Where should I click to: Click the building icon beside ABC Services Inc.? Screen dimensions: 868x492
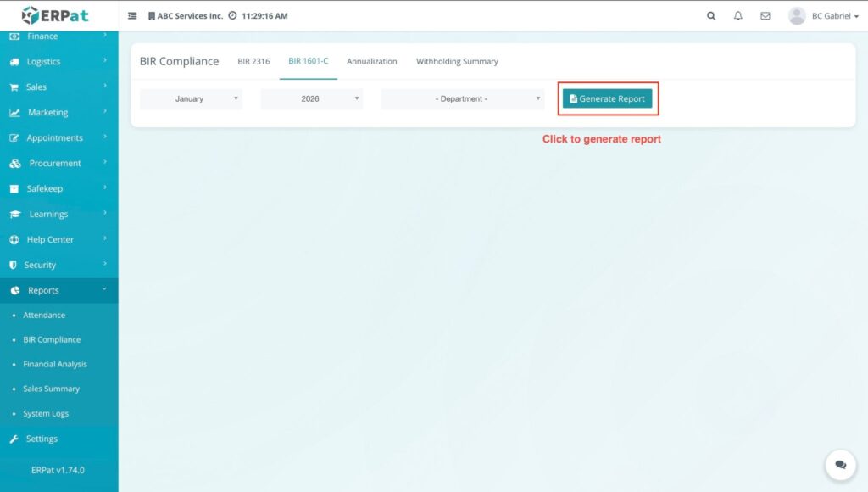click(x=151, y=16)
